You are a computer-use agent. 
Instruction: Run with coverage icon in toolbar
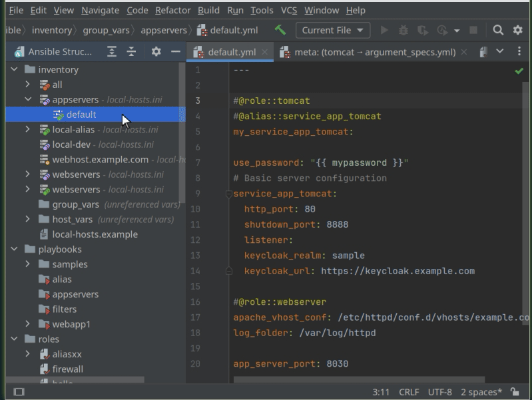(x=422, y=30)
